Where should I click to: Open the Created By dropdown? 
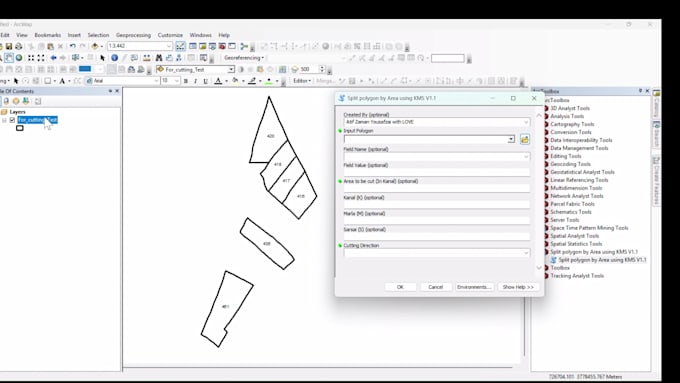click(x=526, y=122)
